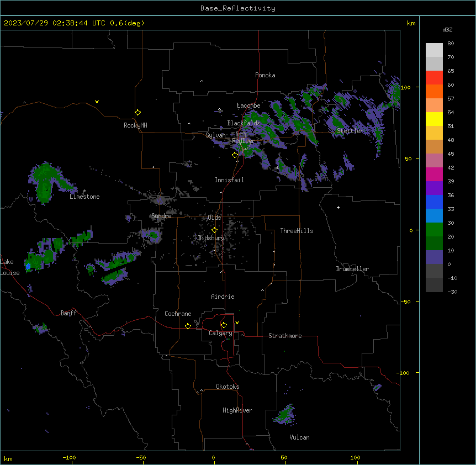Click the HighRiver label
The height and width of the screenshot is (465, 476).
tap(237, 410)
